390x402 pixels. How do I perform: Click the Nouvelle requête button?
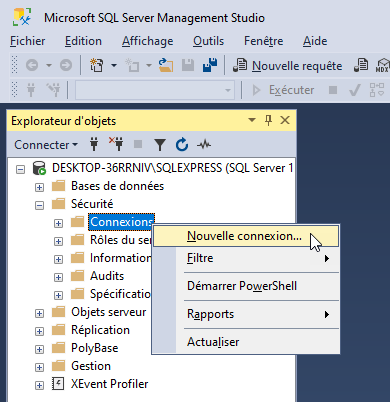click(x=288, y=66)
